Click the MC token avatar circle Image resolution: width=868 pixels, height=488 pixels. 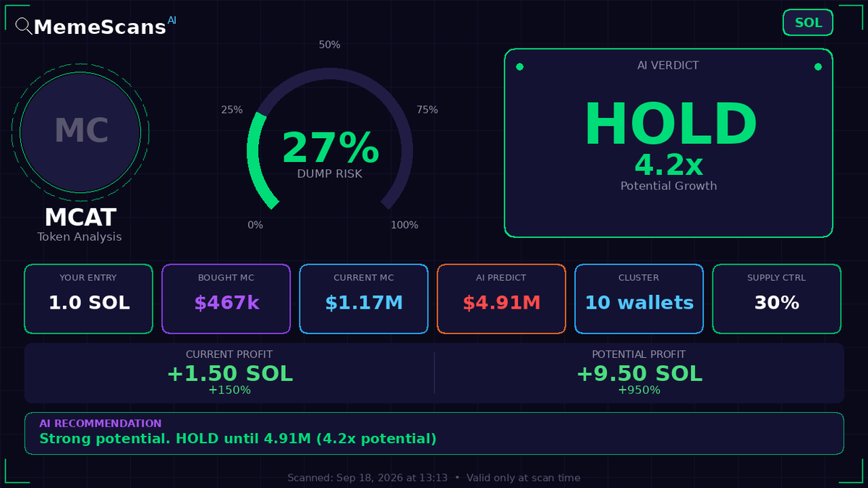(80, 132)
